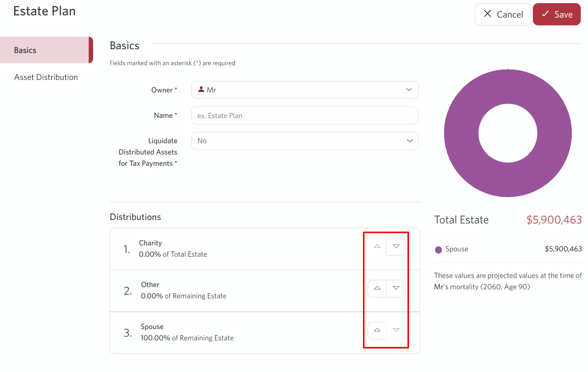
Task: Save the estate plan
Action: coord(556,14)
